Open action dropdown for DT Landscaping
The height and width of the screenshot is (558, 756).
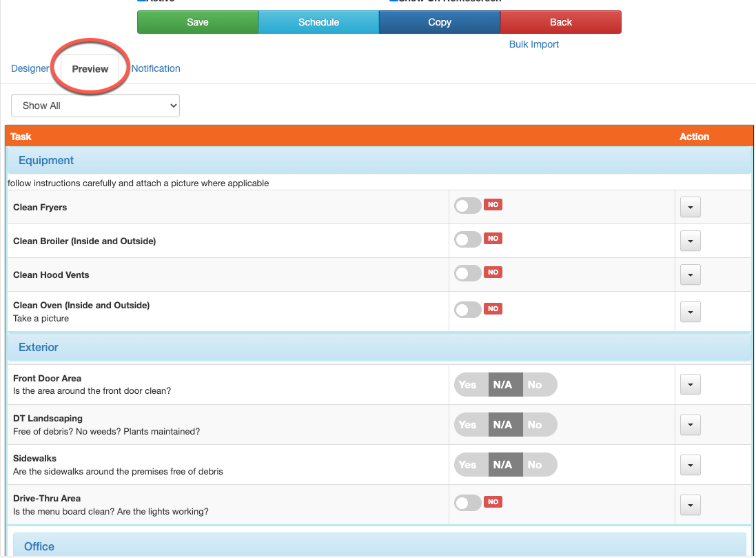click(x=690, y=425)
